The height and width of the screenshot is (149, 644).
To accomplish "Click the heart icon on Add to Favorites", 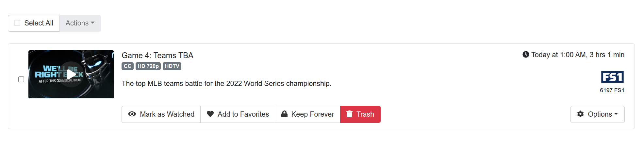I will tap(210, 114).
